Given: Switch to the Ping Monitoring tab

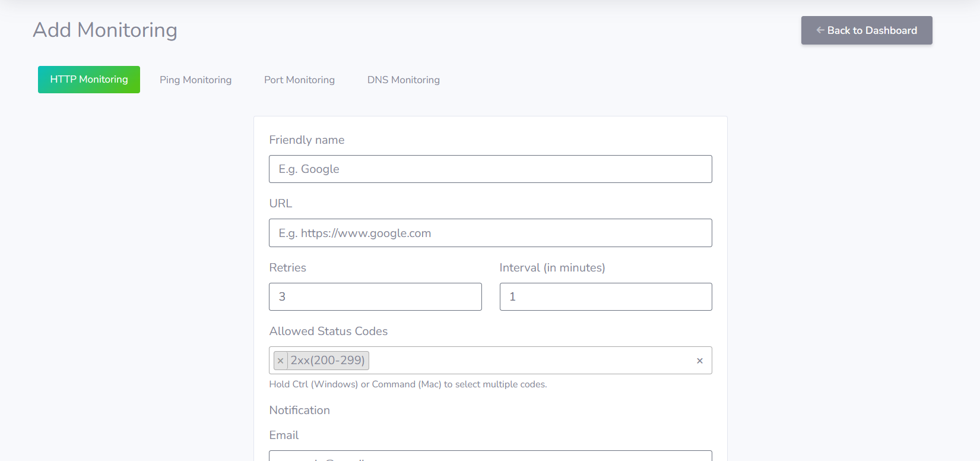Looking at the screenshot, I should (x=195, y=80).
